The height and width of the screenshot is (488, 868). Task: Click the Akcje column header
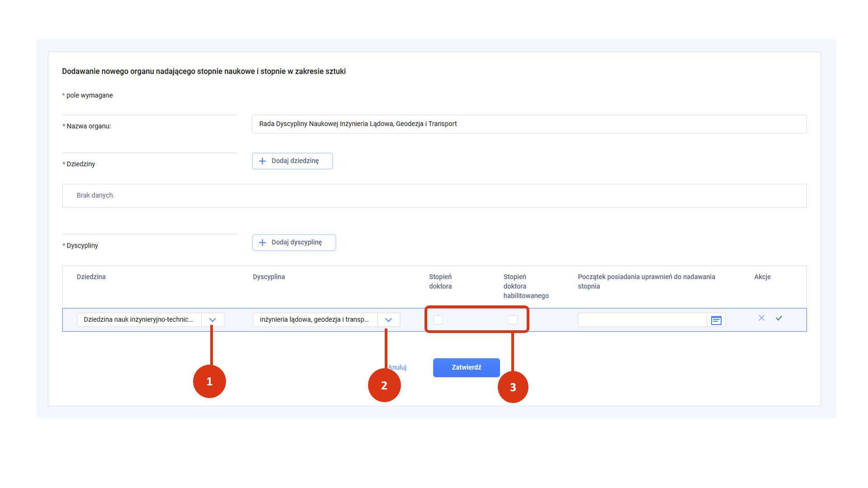[x=762, y=277]
